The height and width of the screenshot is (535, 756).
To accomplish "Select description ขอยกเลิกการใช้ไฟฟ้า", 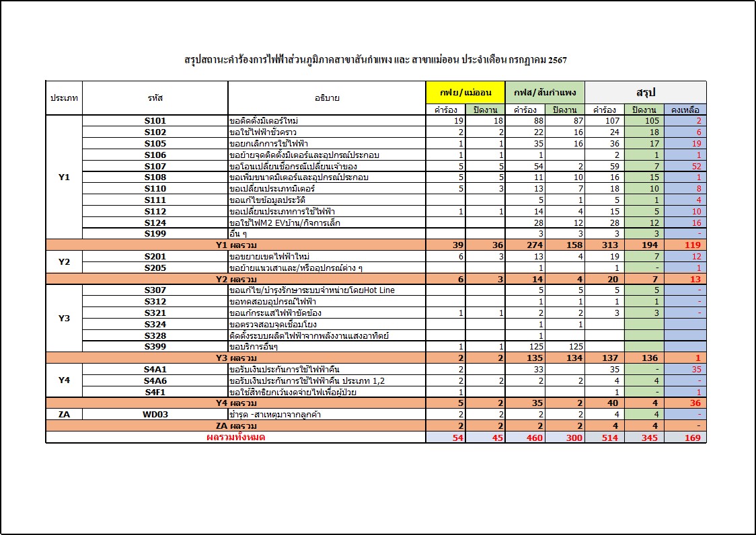I will click(x=268, y=143).
